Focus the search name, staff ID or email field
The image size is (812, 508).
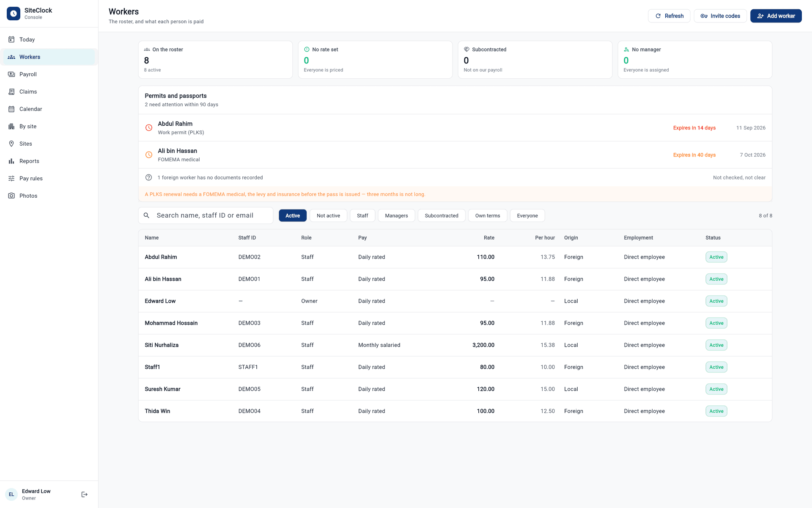pos(206,215)
